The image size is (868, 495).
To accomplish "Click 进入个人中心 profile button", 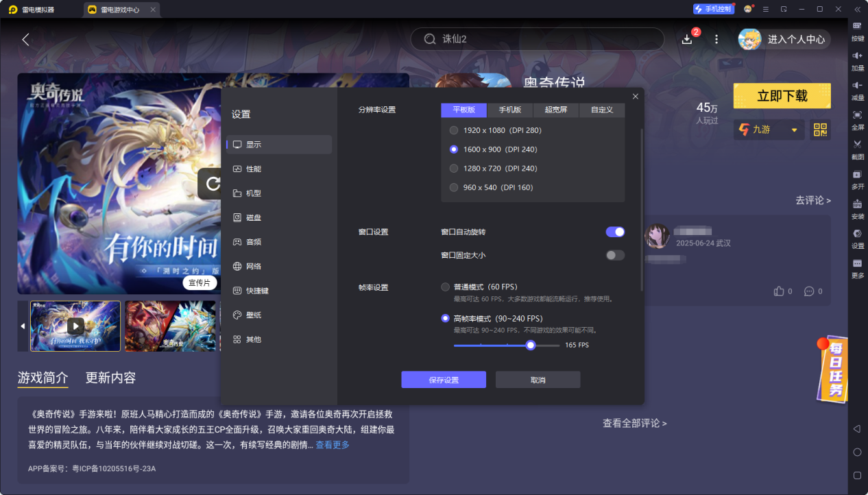I will pyautogui.click(x=784, y=39).
